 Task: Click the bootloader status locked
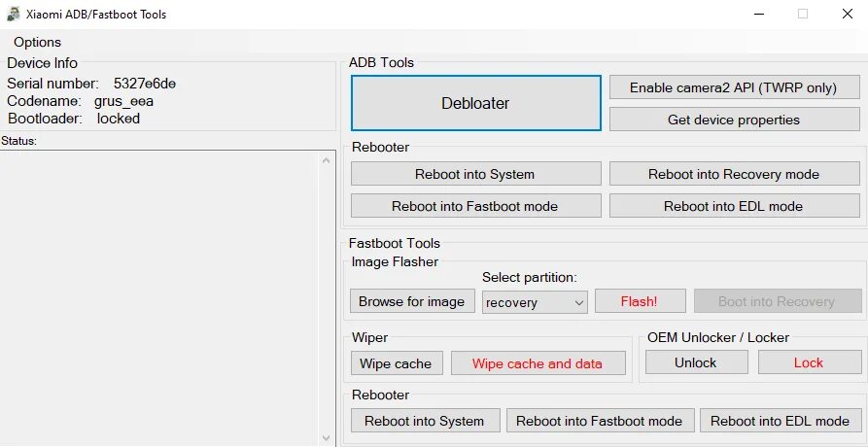(x=118, y=119)
